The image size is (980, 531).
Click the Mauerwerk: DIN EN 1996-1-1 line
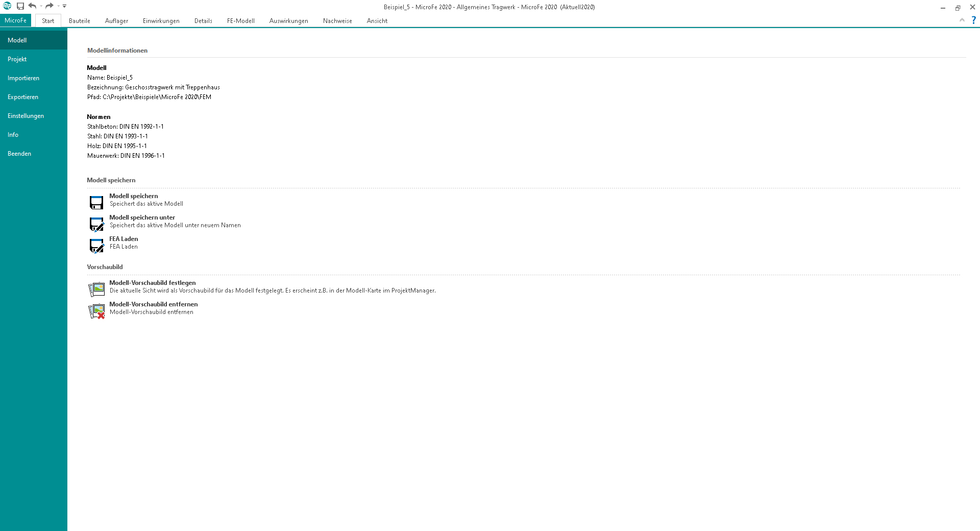(x=126, y=156)
